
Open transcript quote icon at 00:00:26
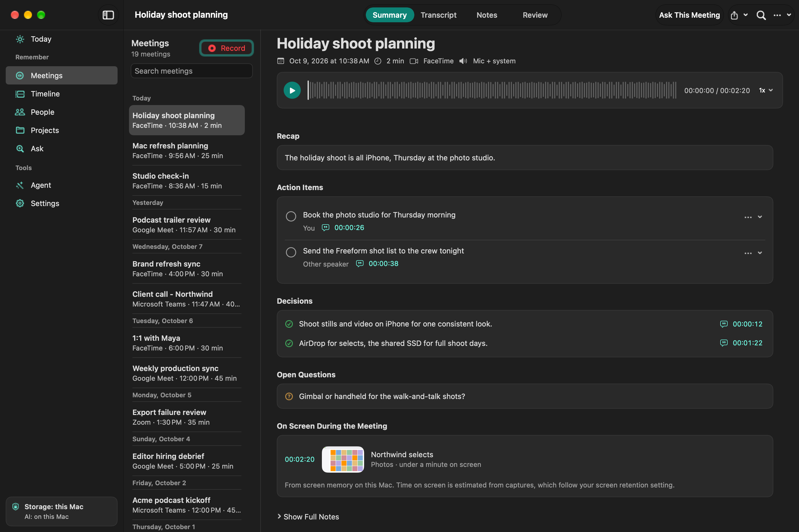pos(325,228)
